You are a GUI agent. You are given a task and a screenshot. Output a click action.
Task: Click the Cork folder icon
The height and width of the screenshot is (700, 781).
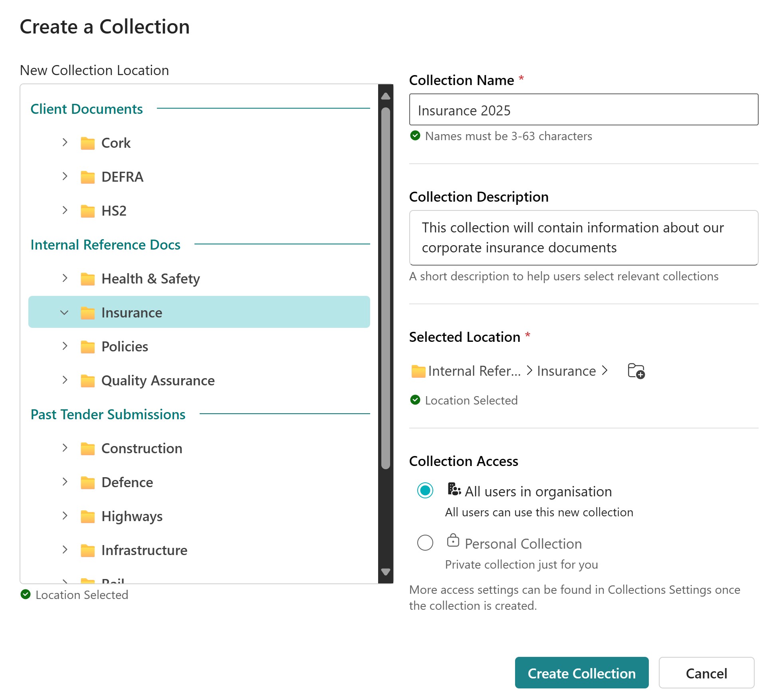pos(87,143)
